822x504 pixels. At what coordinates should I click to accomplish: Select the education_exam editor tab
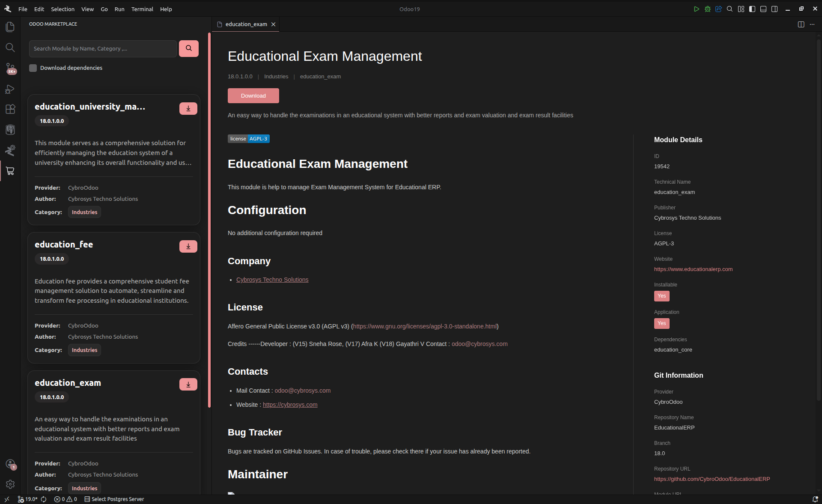tap(246, 24)
